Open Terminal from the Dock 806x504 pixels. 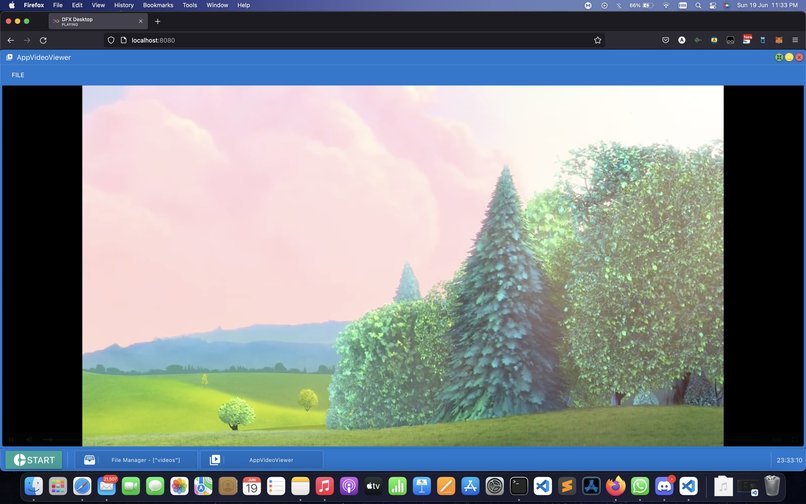(x=519, y=485)
